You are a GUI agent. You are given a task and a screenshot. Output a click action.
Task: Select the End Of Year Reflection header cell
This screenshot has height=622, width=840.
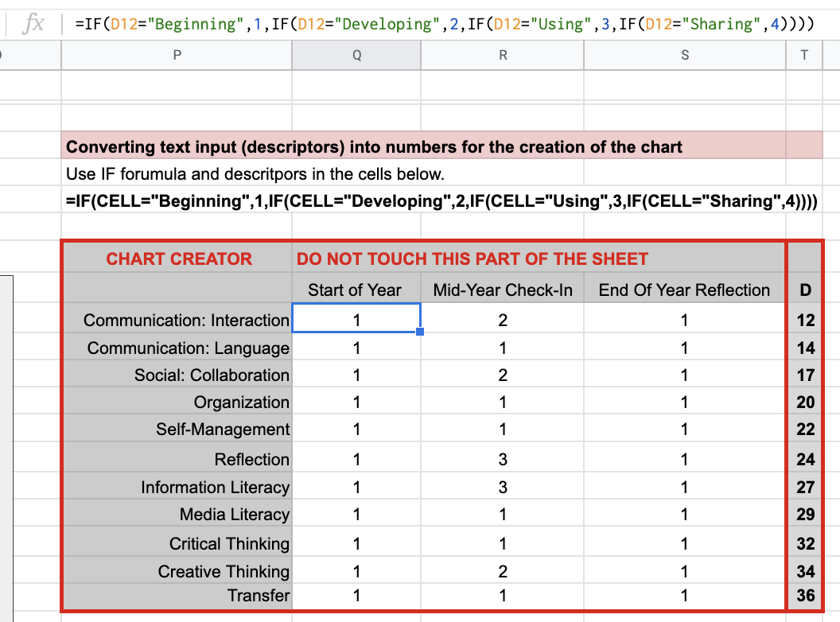click(x=684, y=290)
